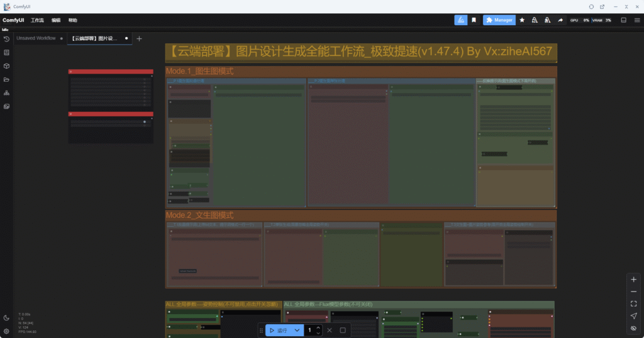Toggle dark theme with moon icon
The height and width of the screenshot is (338, 644).
pyautogui.click(x=6, y=318)
